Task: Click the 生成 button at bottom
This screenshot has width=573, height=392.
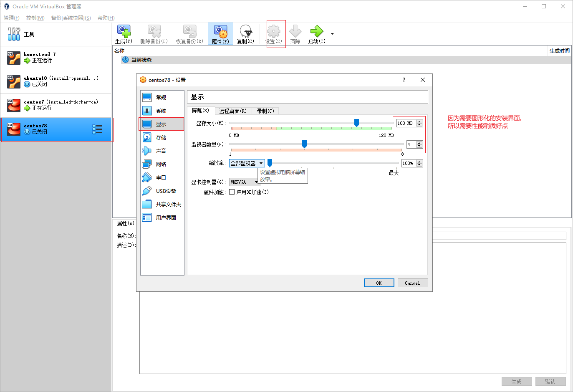Action: tap(517, 382)
